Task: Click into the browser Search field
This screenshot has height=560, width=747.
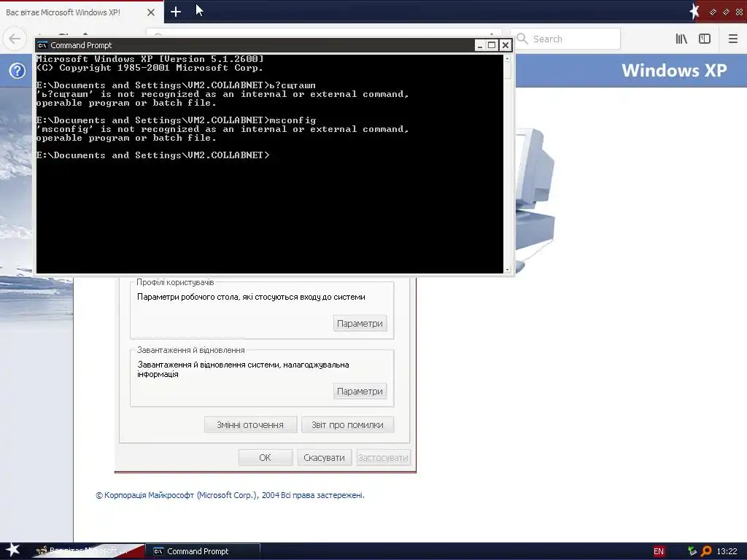Action: point(565,39)
